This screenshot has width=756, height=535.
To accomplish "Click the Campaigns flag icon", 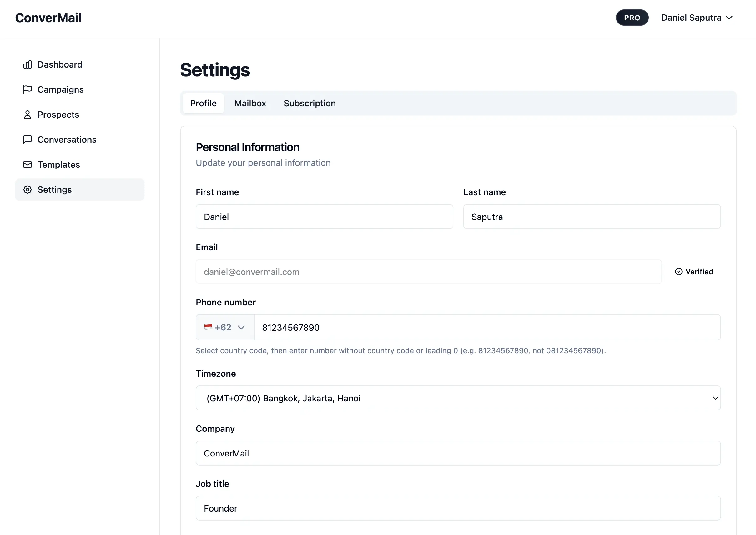I will point(27,89).
